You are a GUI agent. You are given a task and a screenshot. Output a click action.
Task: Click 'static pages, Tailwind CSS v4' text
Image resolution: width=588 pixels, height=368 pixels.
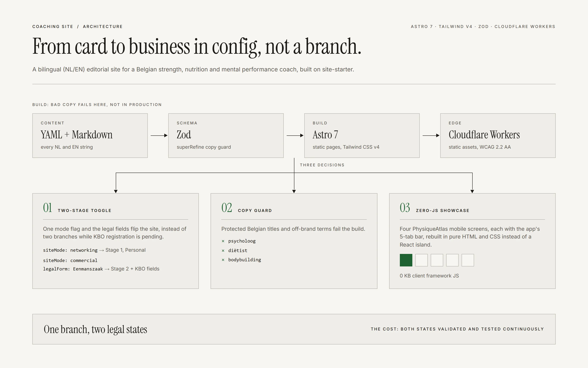pos(346,147)
